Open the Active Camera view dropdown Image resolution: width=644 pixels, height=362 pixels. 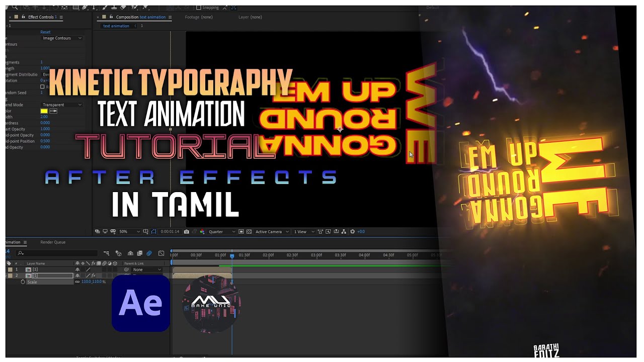(272, 231)
